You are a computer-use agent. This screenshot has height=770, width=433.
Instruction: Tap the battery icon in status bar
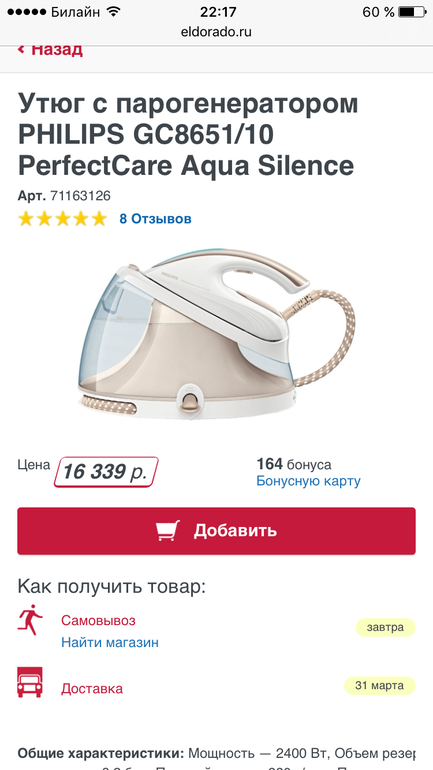tap(412, 12)
